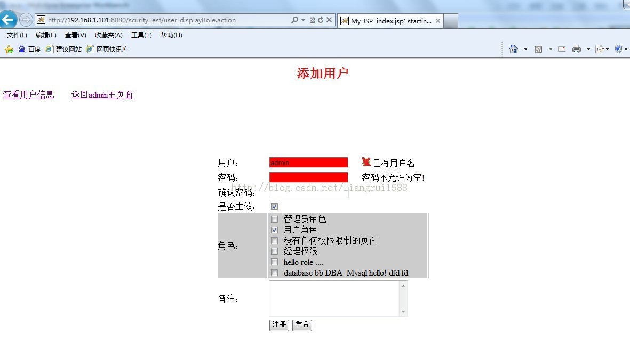Open the Home button dropdown arrow
Viewport: 630px width, 364px height.
point(525,48)
